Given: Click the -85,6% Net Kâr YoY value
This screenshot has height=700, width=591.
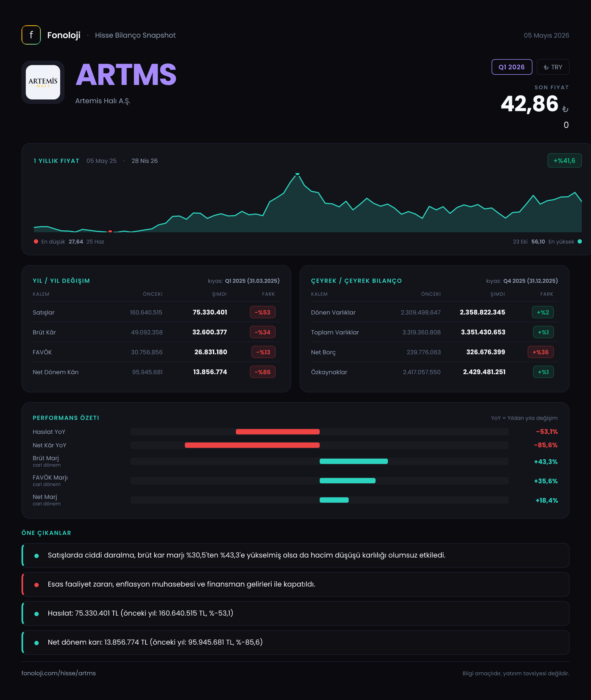Looking at the screenshot, I should pos(546,445).
